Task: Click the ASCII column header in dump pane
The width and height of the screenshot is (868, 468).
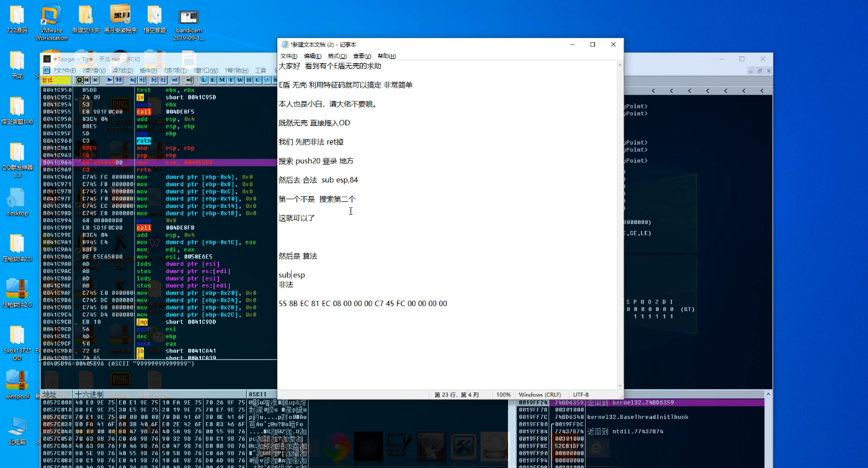Action: (257, 395)
